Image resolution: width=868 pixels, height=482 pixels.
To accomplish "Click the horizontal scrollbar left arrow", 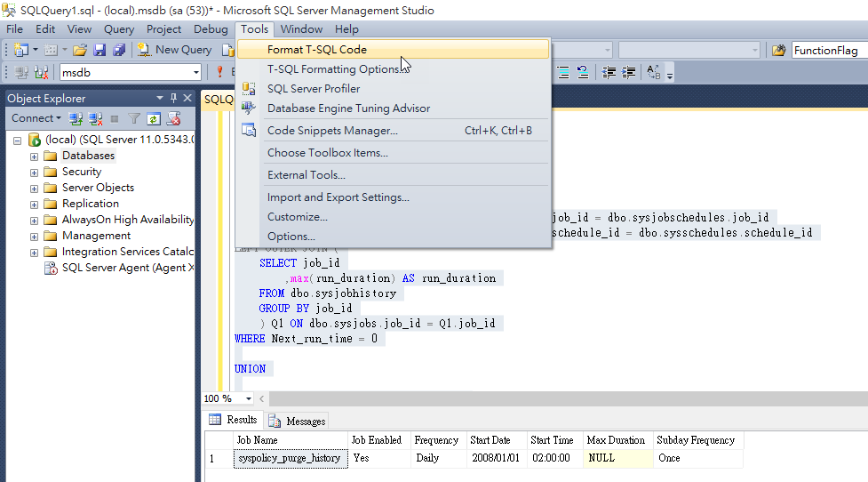I will (262, 398).
